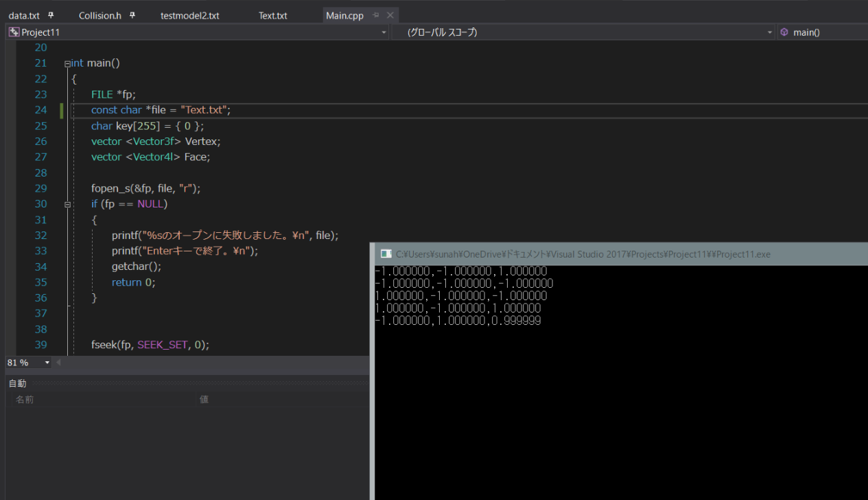The height and width of the screenshot is (500, 868).
Task: Click the main() cube icon in the navigation bar
Action: click(784, 32)
